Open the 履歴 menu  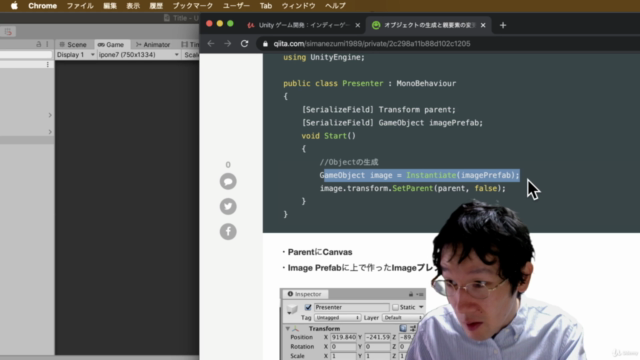pos(156,6)
